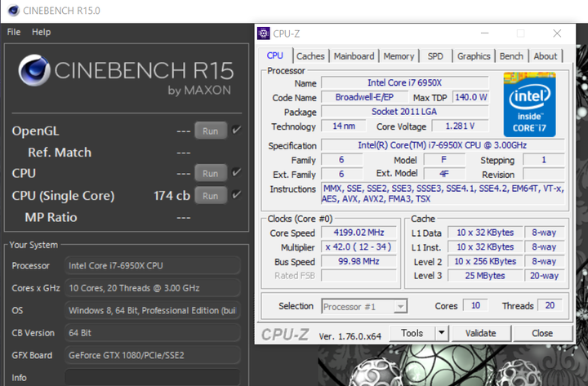
Task: Click the Close button in CPU-Z footer
Action: tap(542, 333)
